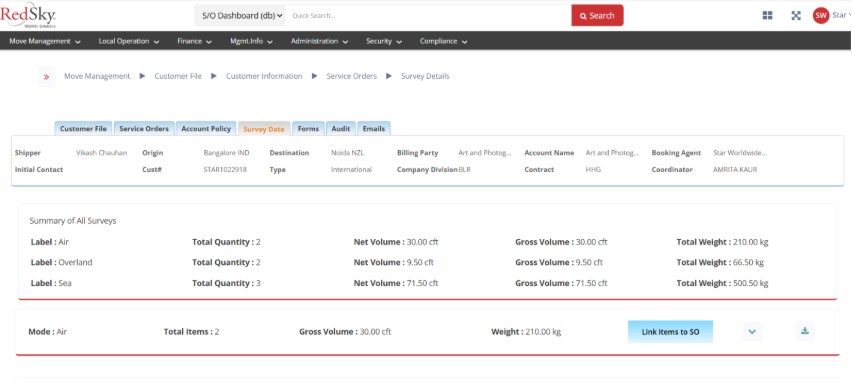Click destination value Noida NZL
The width and height of the screenshot is (852, 382).
click(347, 153)
